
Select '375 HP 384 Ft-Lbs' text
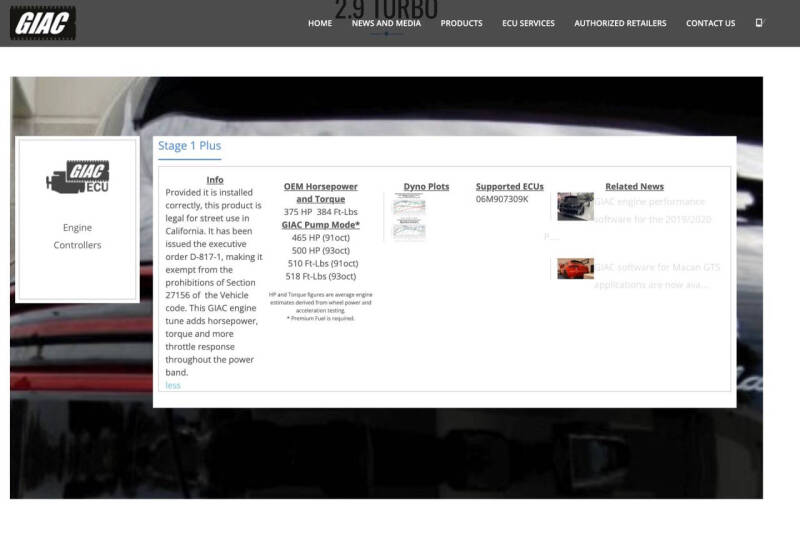click(x=320, y=212)
